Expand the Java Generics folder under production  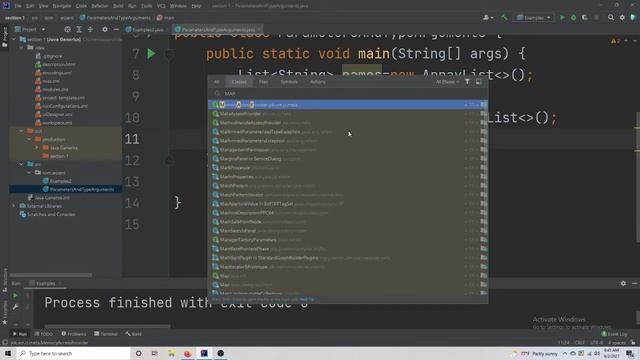37,148
